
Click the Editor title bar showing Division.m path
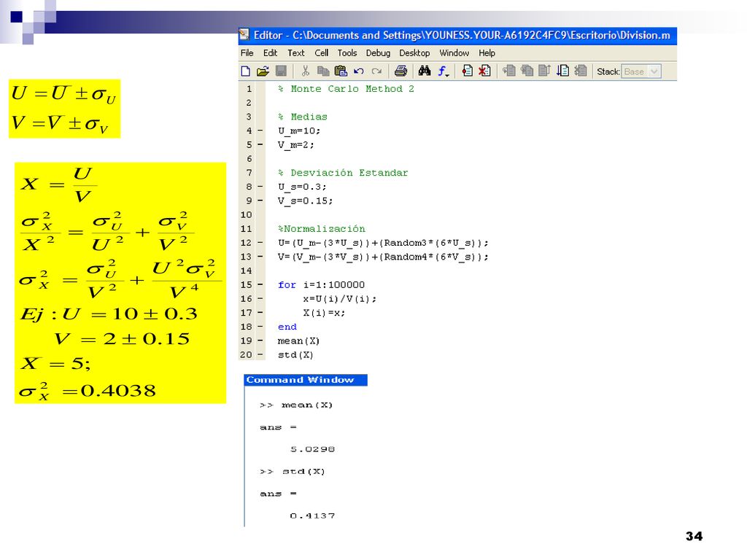click(457, 35)
